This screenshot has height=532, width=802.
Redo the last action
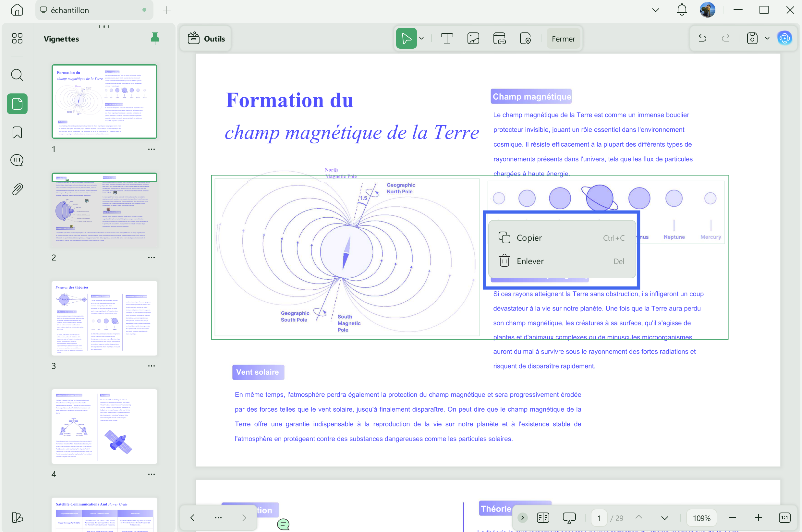(x=726, y=38)
